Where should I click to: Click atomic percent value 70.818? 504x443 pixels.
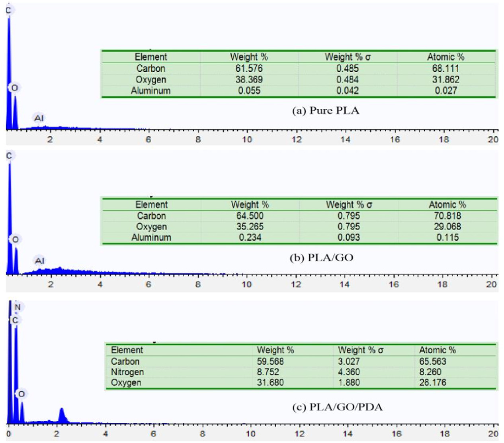point(447,216)
